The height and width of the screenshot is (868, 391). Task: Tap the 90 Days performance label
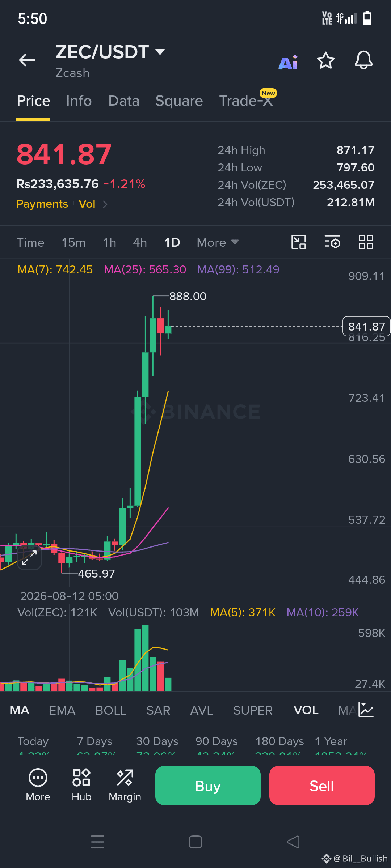(216, 741)
